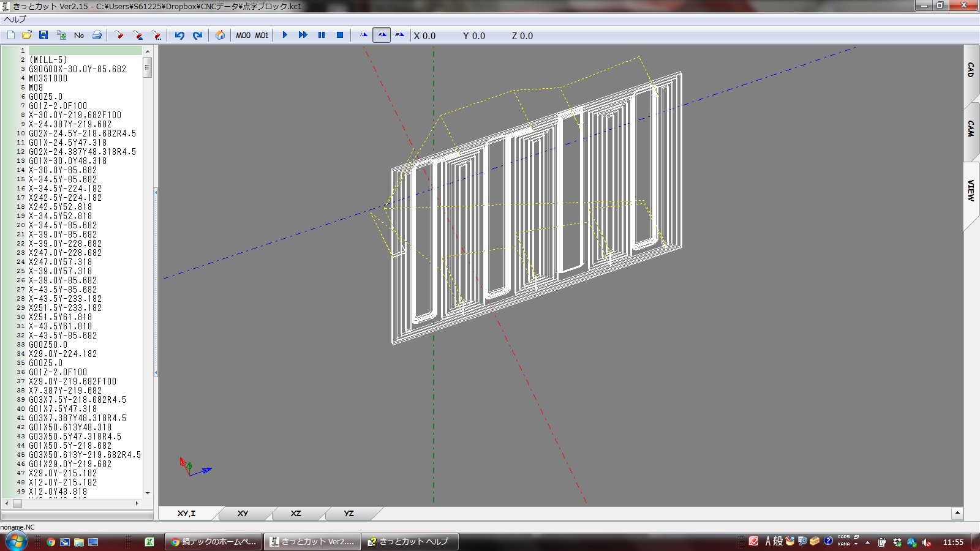The width and height of the screenshot is (980, 551).
Task: Click the 'X 0.0' coordinate readout
Action: (x=424, y=36)
